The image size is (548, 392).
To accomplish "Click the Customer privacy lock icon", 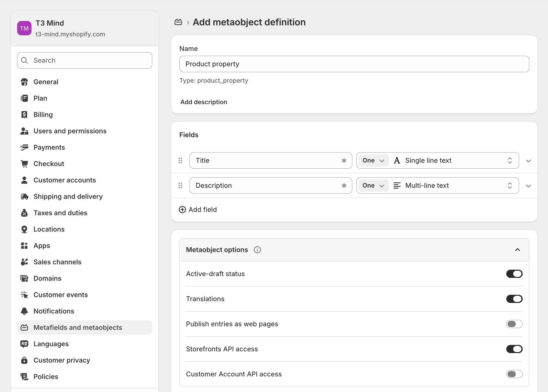I will (24, 360).
